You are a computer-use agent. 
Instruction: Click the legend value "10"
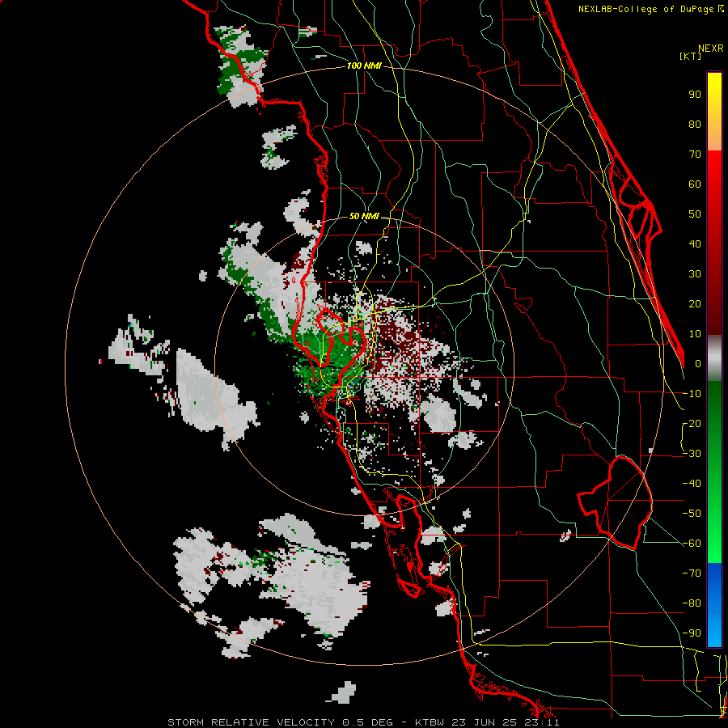(695, 334)
